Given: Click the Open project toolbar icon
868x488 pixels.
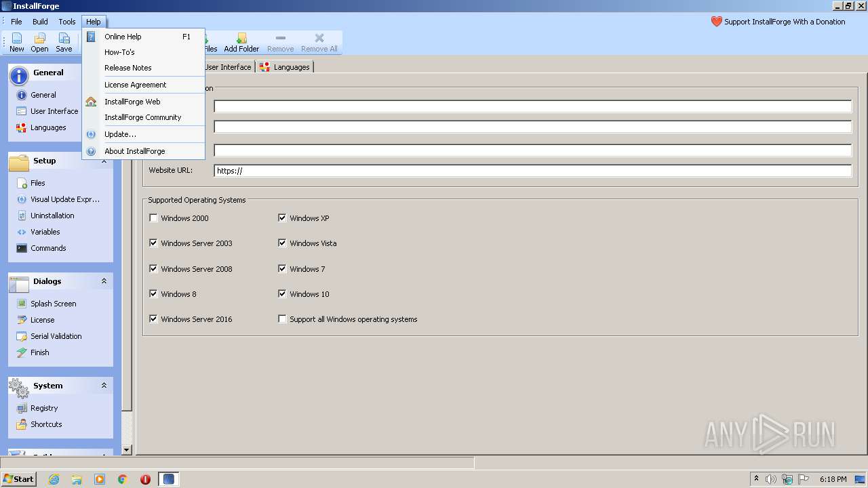Looking at the screenshot, I should click(x=39, y=43).
